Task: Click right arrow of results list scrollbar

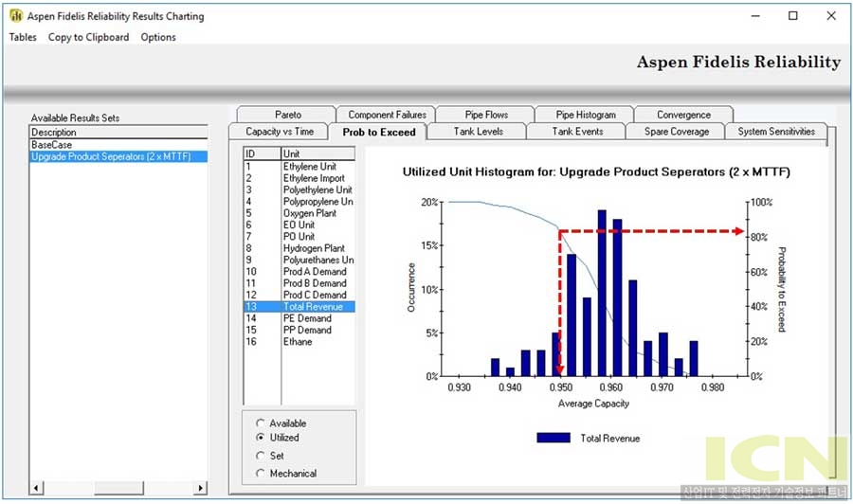Action: (x=201, y=488)
